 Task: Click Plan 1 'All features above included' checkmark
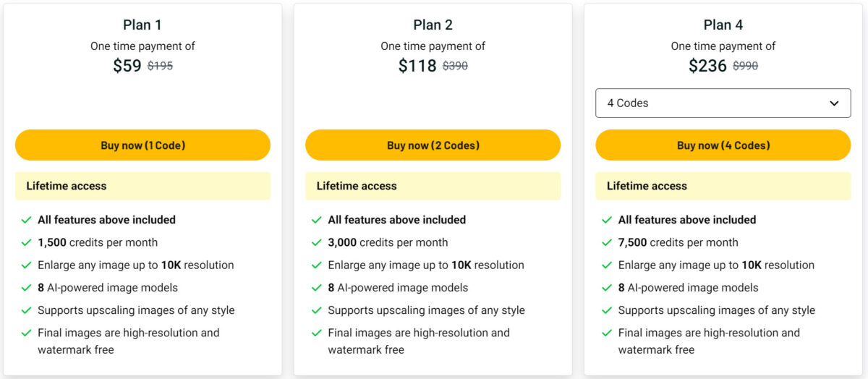click(x=27, y=220)
